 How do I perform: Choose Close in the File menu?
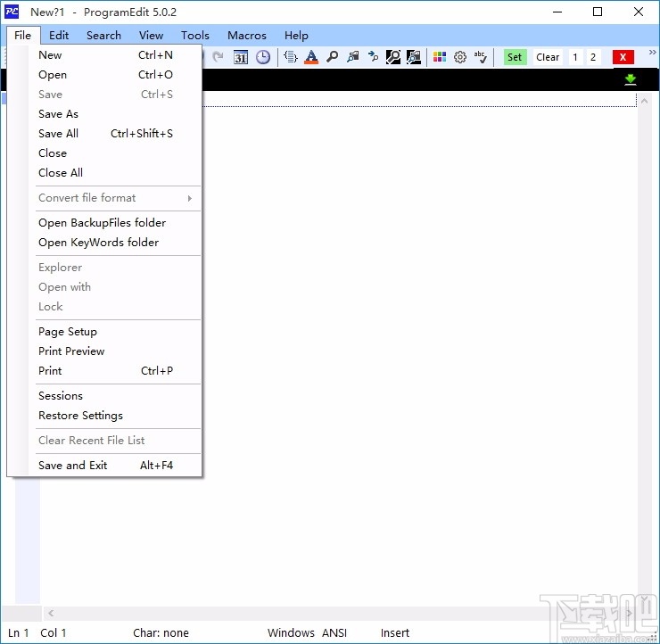(104, 153)
